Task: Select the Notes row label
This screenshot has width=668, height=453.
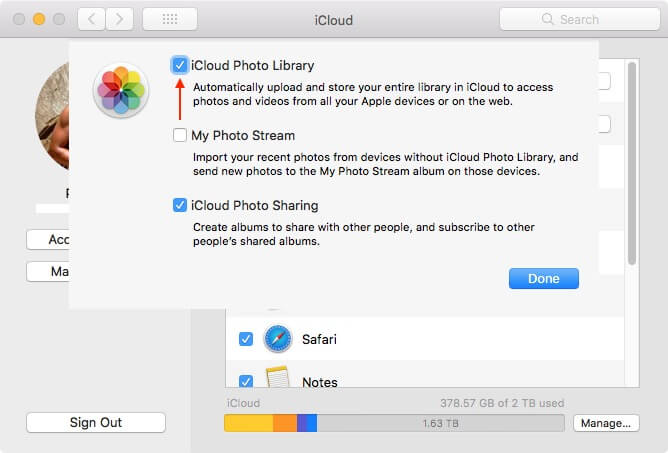Action: (320, 382)
